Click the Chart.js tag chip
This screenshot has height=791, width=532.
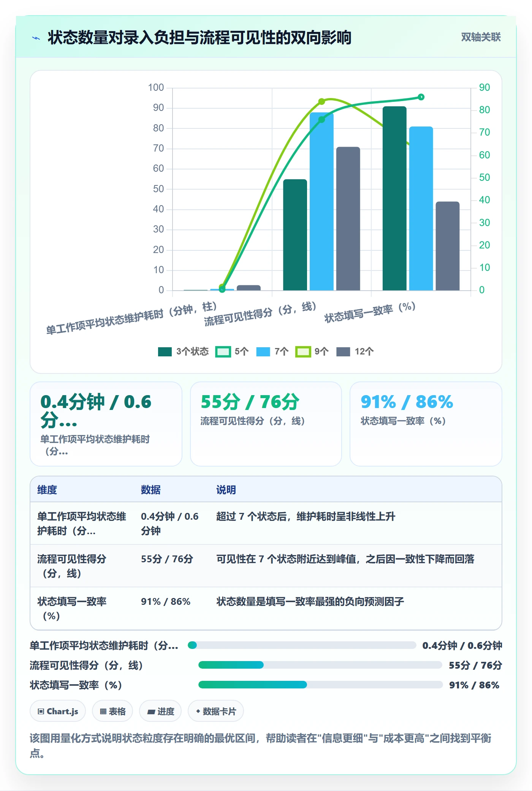click(58, 711)
